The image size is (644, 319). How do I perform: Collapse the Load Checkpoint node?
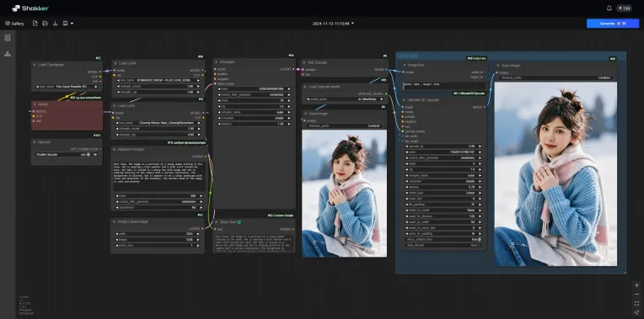(35, 65)
